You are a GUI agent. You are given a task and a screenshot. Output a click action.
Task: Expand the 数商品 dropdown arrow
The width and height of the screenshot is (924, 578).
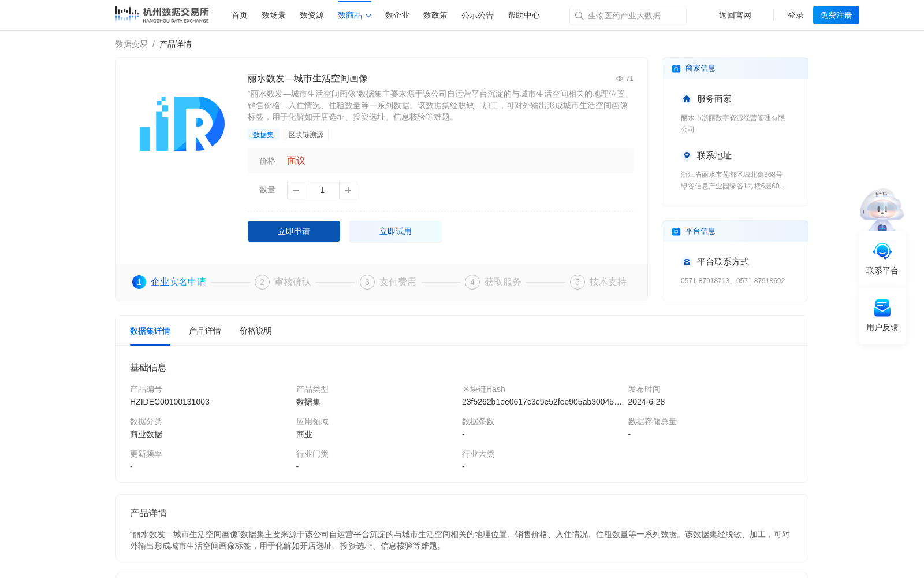tap(368, 16)
